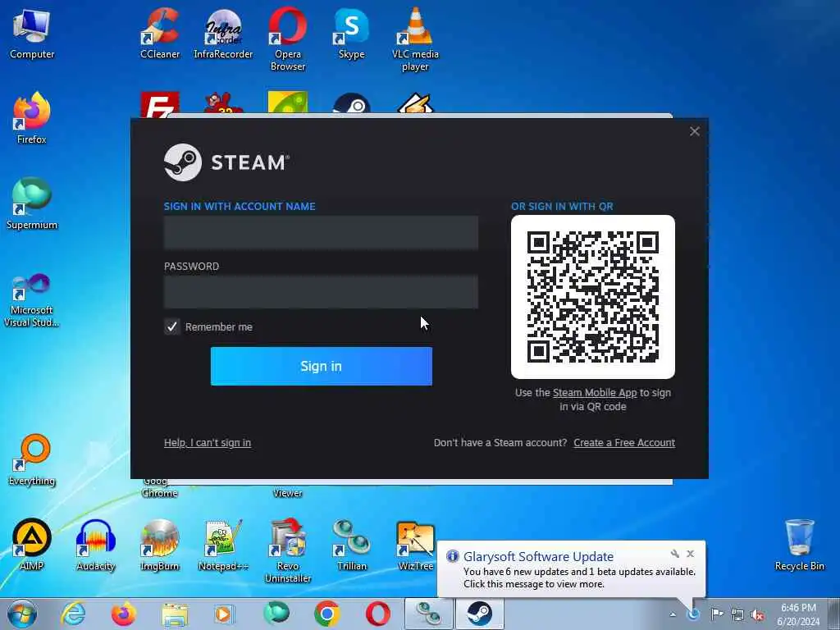Open AIMP desktop shortcut
This screenshot has height=630, width=840.
32,545
